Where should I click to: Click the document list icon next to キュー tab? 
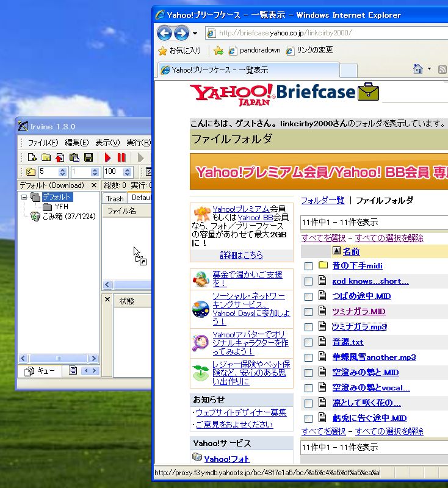73,370
